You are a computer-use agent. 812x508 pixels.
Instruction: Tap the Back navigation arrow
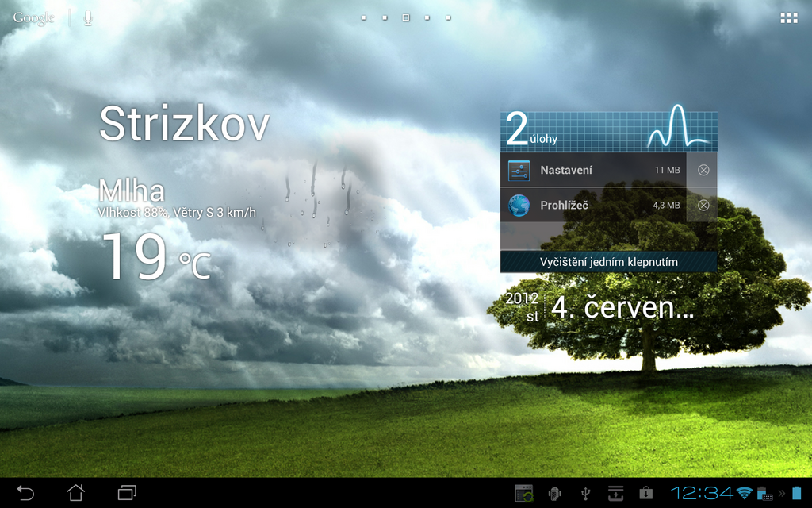point(25,492)
